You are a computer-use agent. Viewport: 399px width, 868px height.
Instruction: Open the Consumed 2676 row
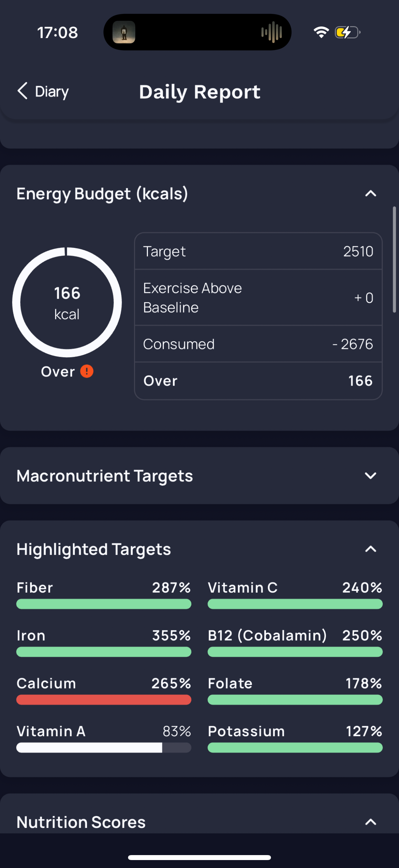[x=258, y=344]
